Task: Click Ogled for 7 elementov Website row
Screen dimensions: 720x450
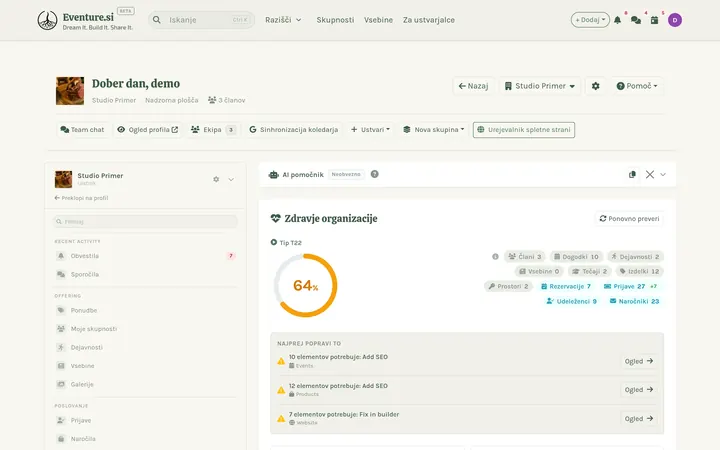Action: click(639, 418)
